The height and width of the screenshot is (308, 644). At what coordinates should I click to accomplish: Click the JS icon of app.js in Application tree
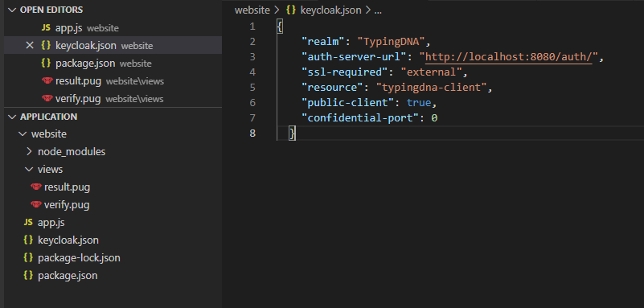pyautogui.click(x=28, y=222)
